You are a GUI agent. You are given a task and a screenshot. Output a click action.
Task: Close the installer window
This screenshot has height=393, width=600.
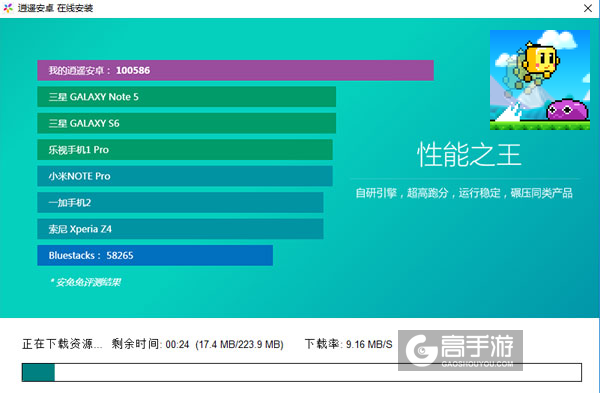coord(588,8)
